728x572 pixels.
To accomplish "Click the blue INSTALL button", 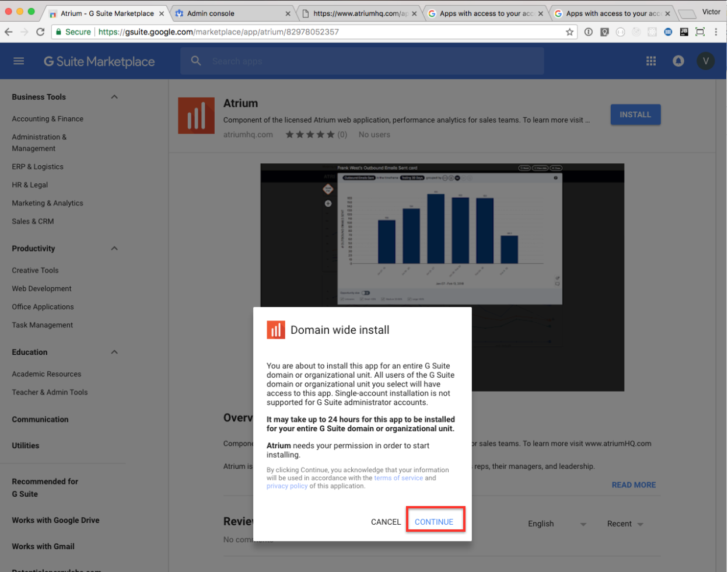I will (x=635, y=114).
